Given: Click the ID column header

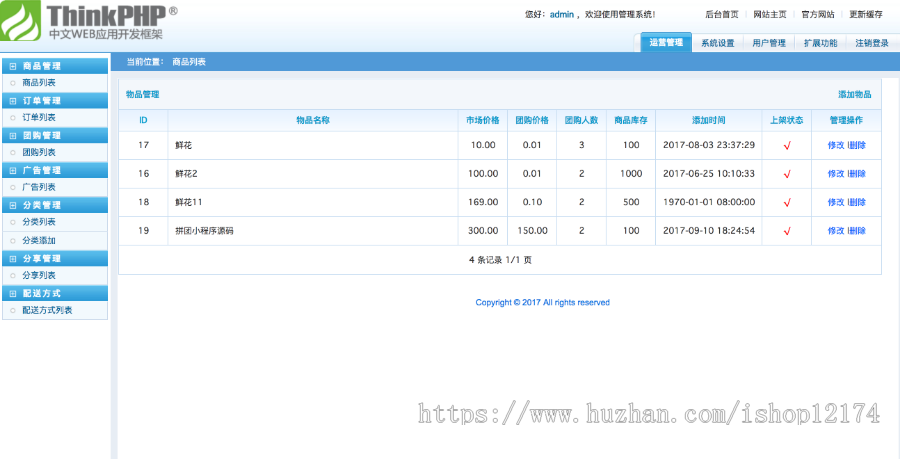Looking at the screenshot, I should pyautogui.click(x=143, y=120).
